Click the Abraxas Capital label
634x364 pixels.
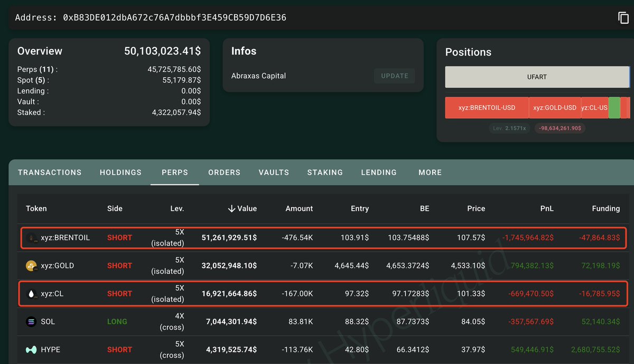[x=258, y=76]
